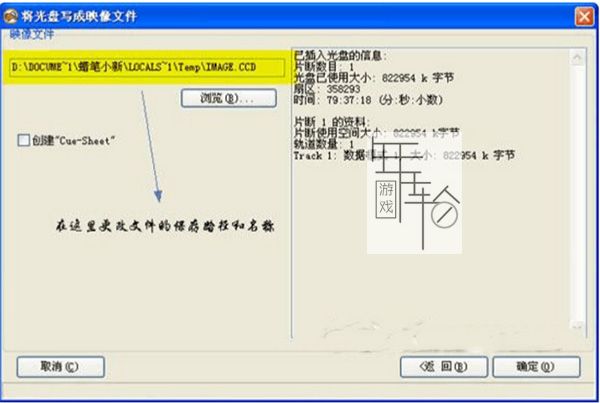Go back with the 返回(B) button
The width and height of the screenshot is (600, 403).
pos(444,367)
